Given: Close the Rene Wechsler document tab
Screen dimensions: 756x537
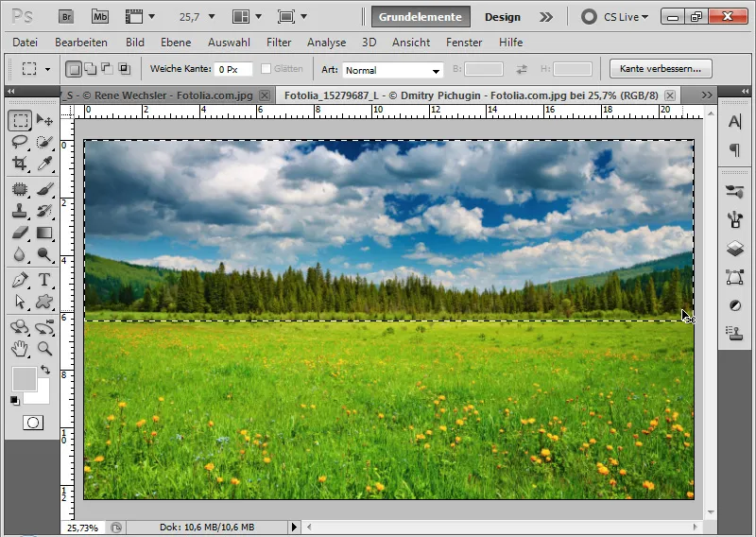Looking at the screenshot, I should pos(265,95).
